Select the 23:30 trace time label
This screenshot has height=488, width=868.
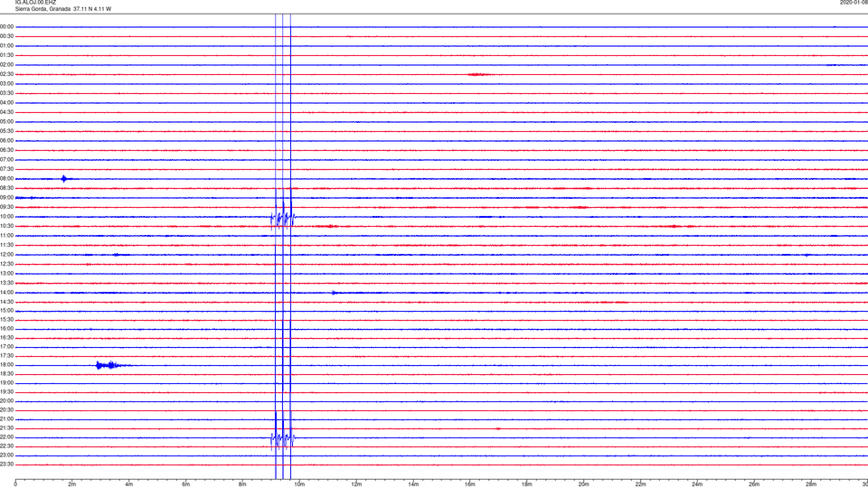(x=6, y=464)
